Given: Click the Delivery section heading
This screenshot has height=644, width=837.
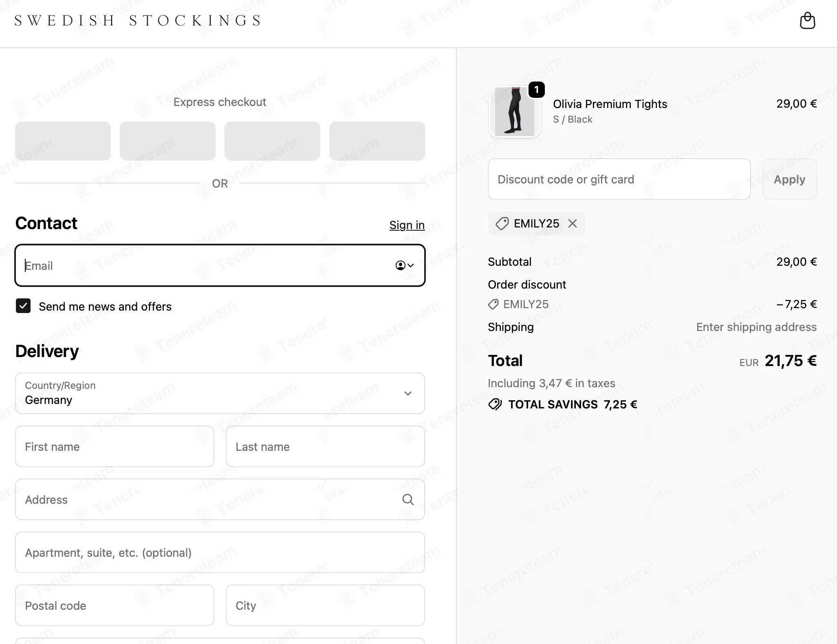Looking at the screenshot, I should [x=47, y=351].
